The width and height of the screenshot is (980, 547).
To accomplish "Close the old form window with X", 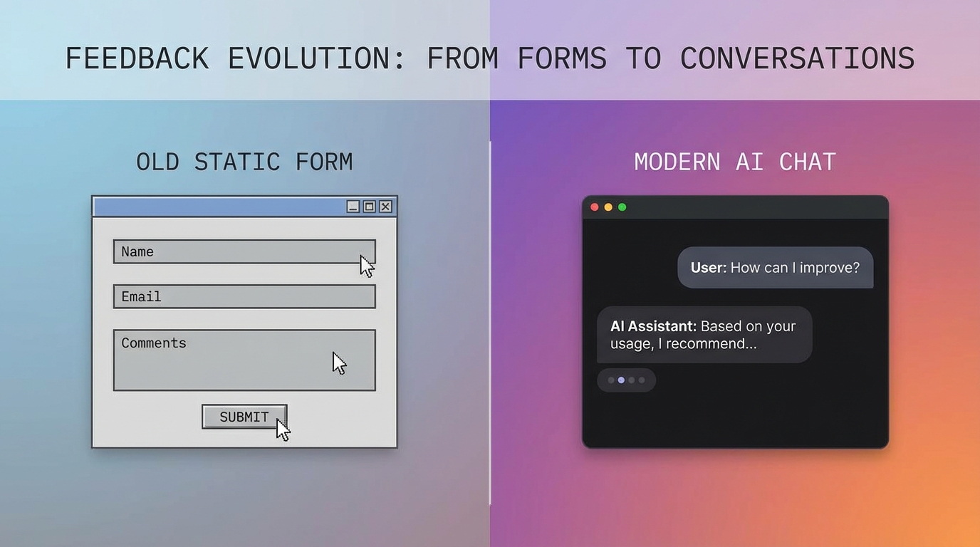I will tap(385, 207).
